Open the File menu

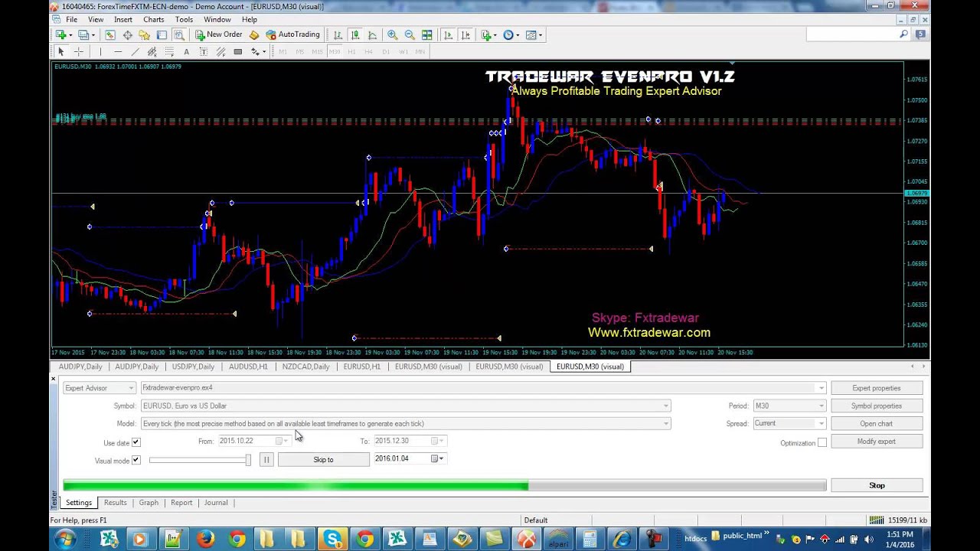[x=71, y=19]
